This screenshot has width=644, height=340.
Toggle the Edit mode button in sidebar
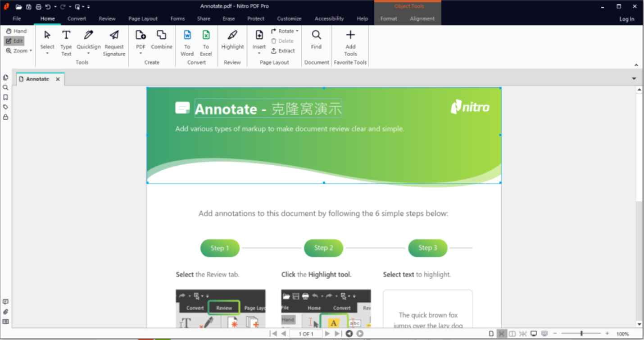pos(15,41)
